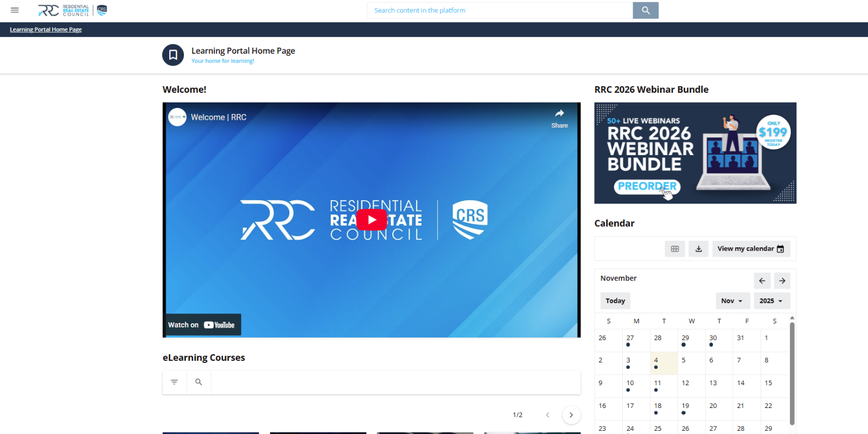The height and width of the screenshot is (434, 868).
Task: Click the search magnifier button
Action: (x=646, y=10)
